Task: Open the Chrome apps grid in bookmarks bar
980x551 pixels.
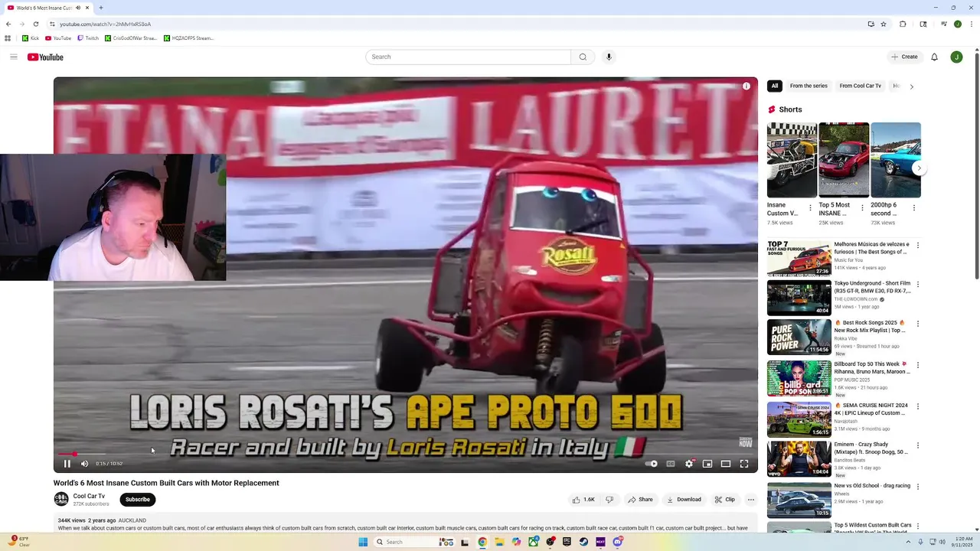Action: [x=8, y=38]
